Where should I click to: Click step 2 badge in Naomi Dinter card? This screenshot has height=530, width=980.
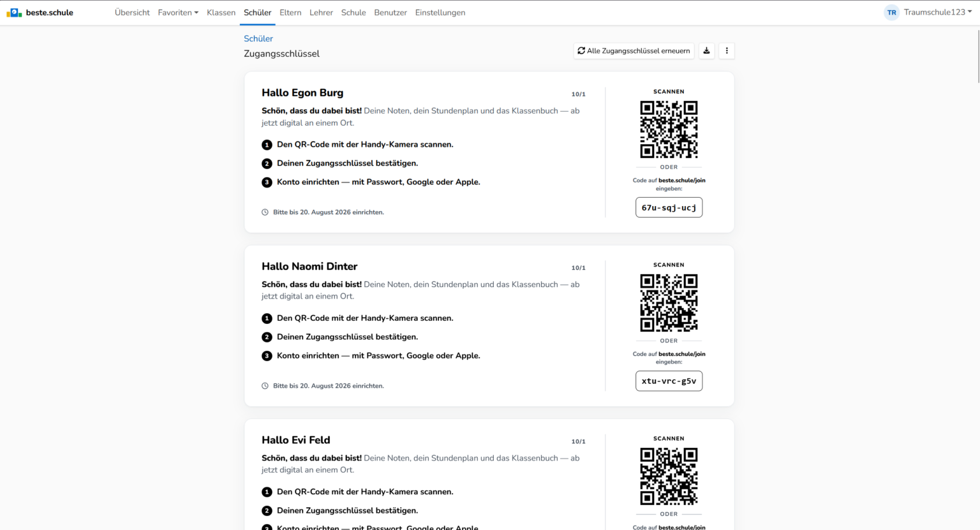(x=267, y=337)
